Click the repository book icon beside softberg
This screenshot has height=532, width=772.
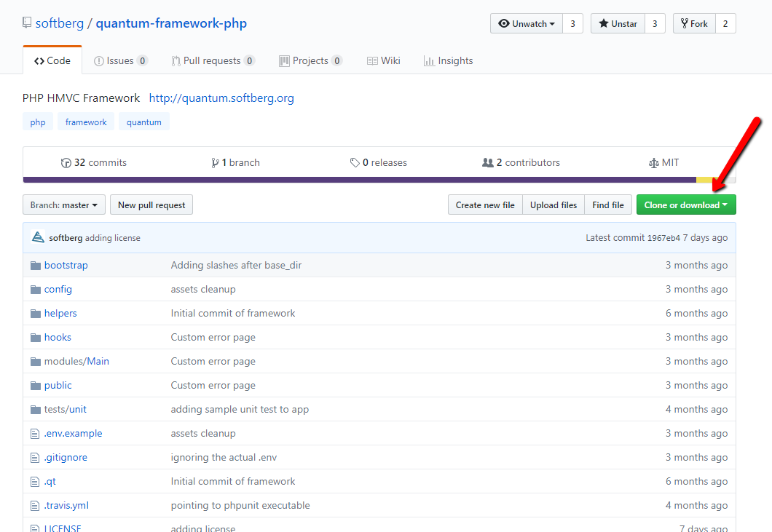tap(27, 23)
